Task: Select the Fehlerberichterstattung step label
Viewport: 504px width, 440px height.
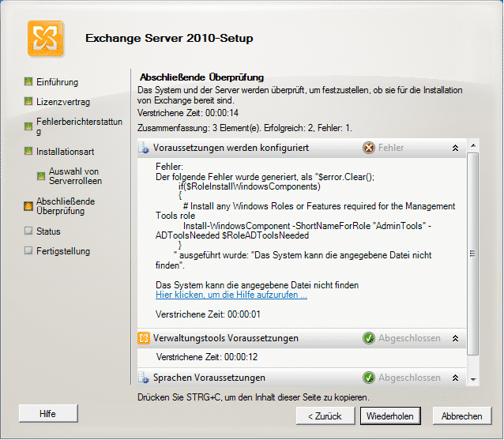Action: (80, 126)
